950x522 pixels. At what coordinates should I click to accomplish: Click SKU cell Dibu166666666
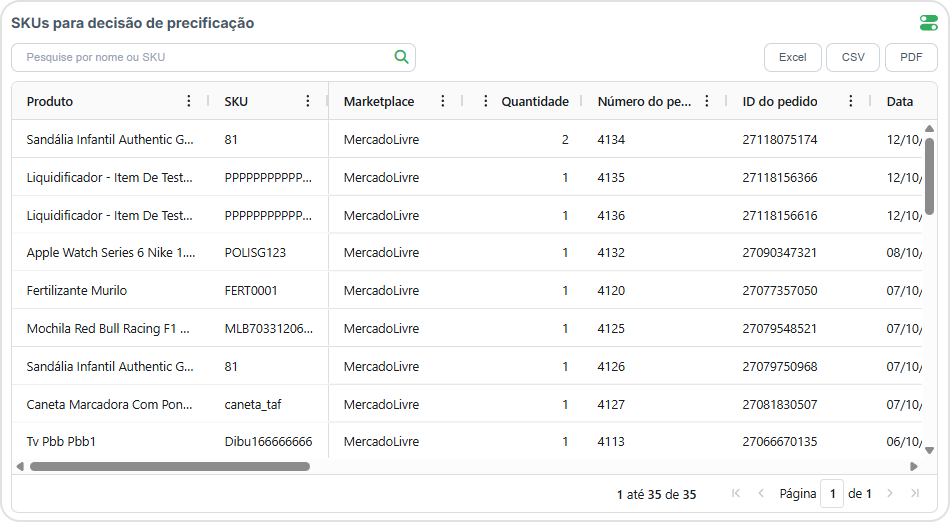click(x=268, y=441)
